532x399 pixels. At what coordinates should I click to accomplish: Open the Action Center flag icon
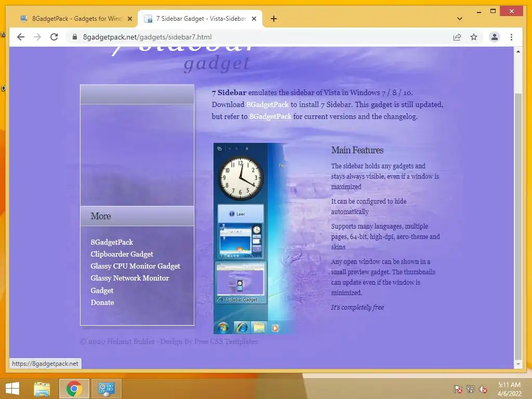458,389
